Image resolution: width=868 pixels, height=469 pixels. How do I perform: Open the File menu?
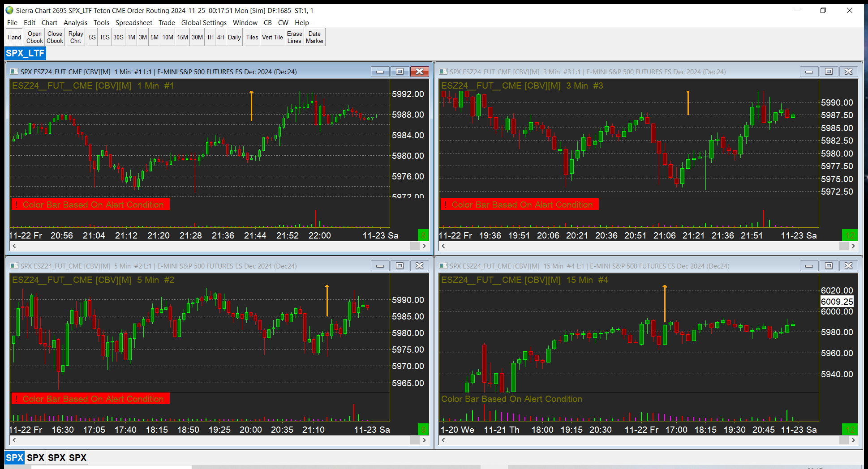click(12, 23)
